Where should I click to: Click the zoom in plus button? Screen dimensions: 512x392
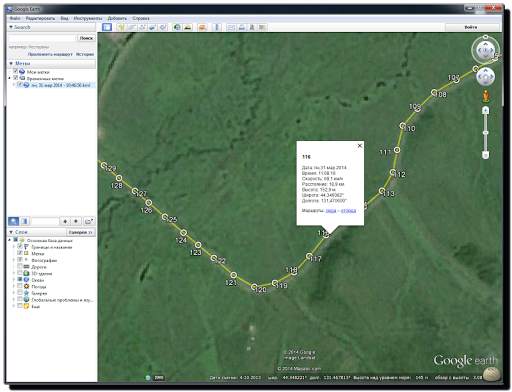(486, 110)
